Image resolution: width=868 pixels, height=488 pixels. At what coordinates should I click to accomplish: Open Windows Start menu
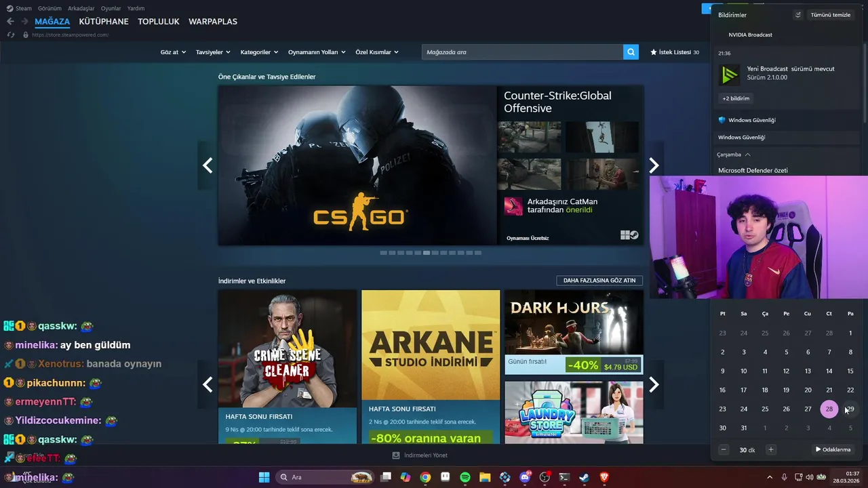[x=264, y=477]
